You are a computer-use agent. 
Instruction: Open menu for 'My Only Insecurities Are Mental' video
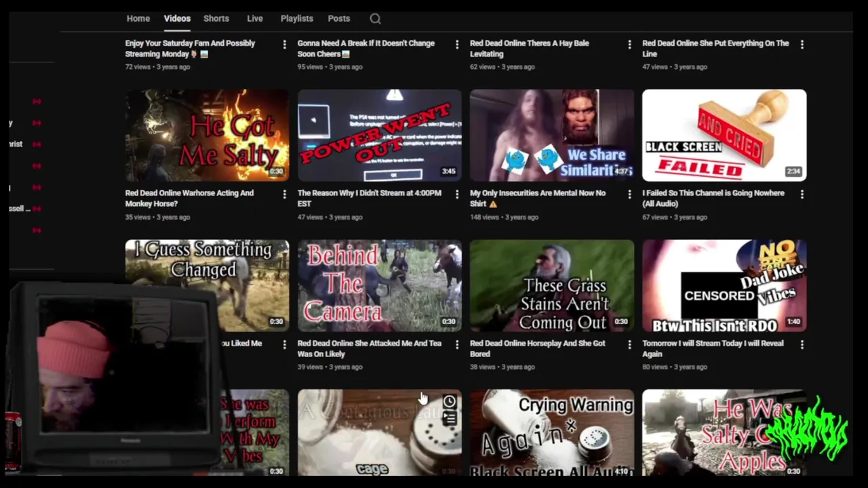(x=629, y=195)
